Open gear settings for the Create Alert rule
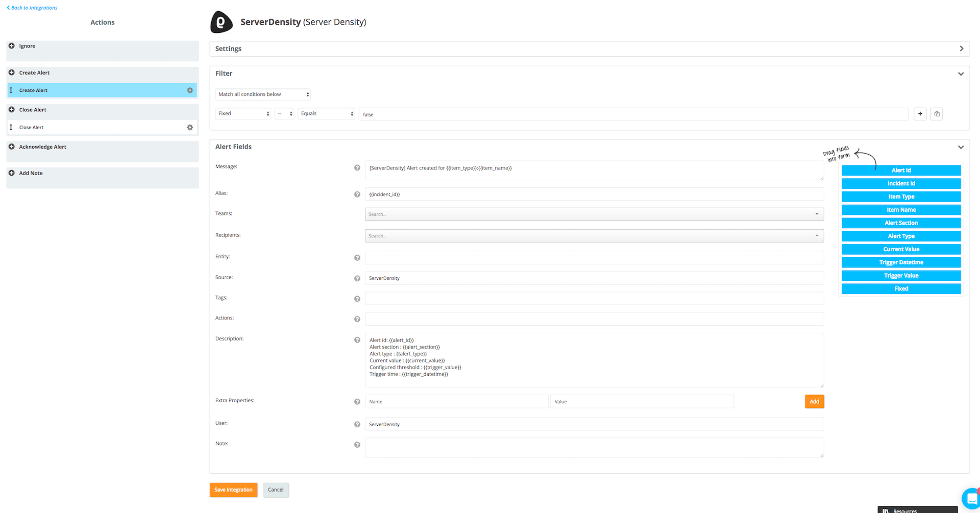This screenshot has width=980, height=513. (190, 90)
